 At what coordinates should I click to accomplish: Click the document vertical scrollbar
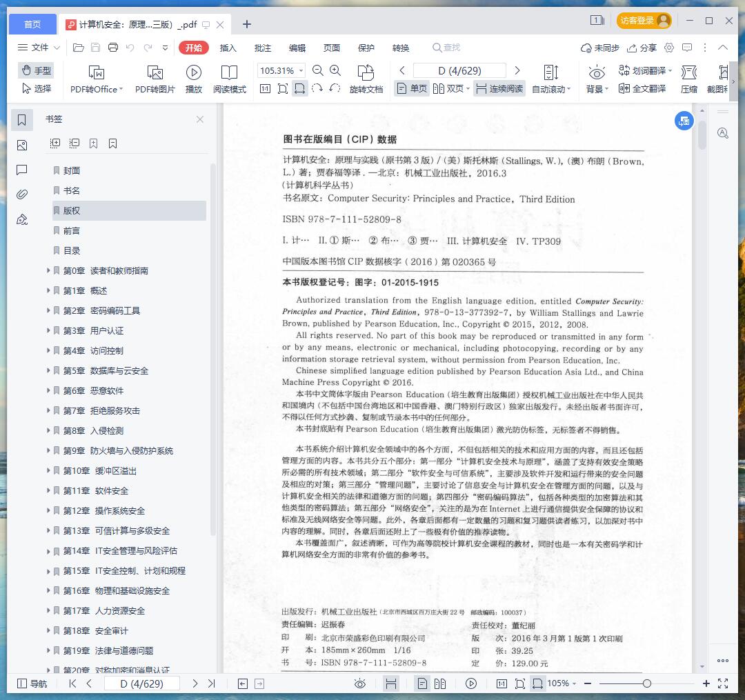click(702, 135)
